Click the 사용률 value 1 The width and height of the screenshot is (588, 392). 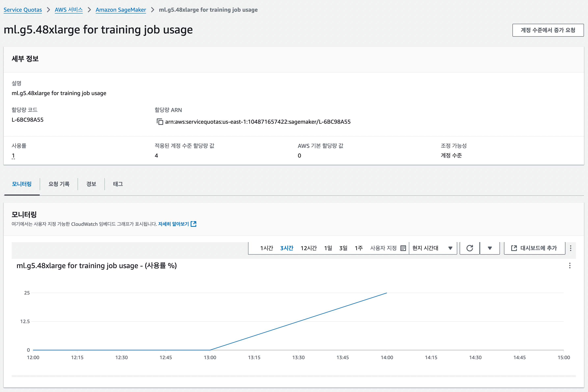13,156
